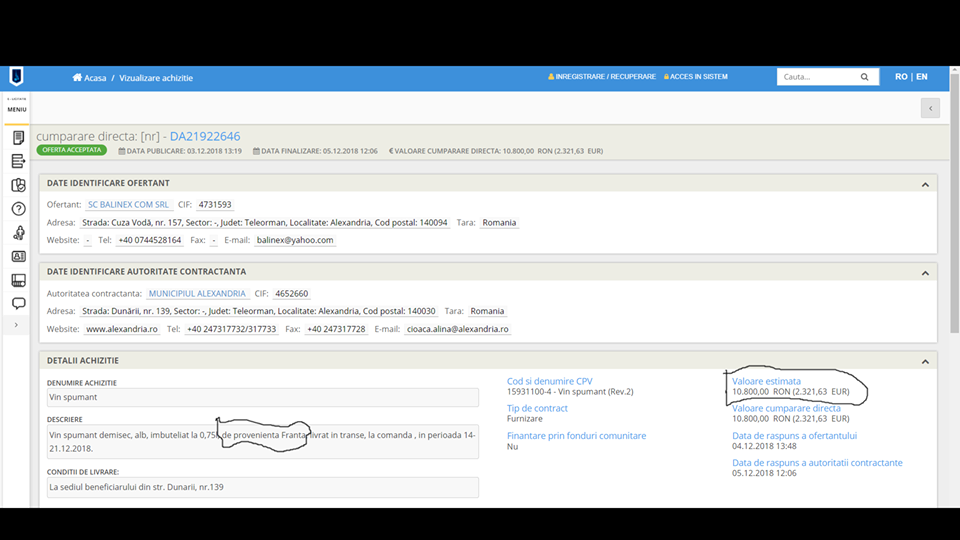Click the speech bubble sidebar icon
The image size is (960, 540).
[18, 303]
